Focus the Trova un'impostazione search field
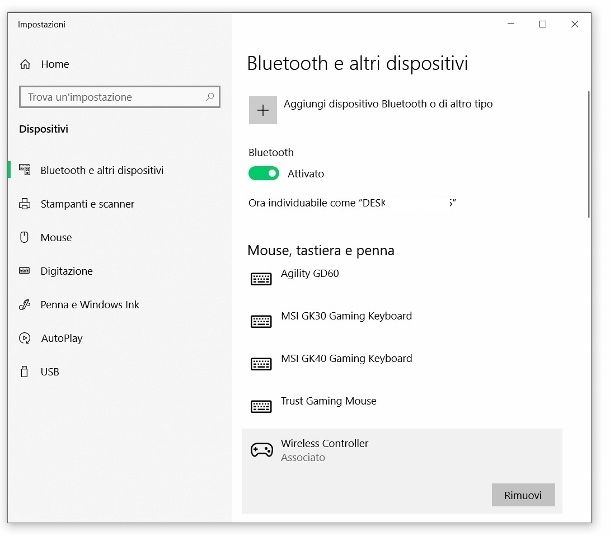 pos(120,97)
